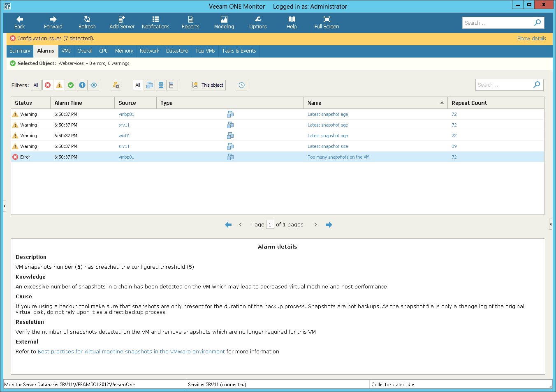Open the Notifications toolbar item
Image resolution: width=556 pixels, height=392 pixels.
pyautogui.click(x=155, y=23)
